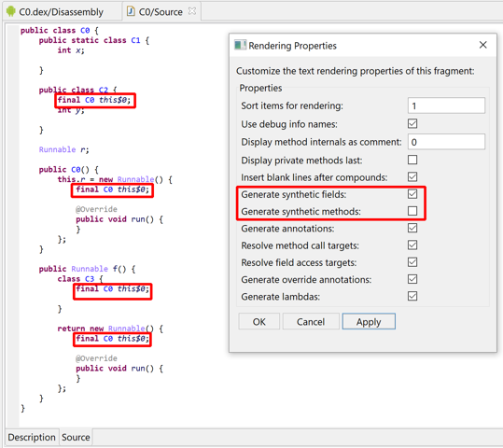The image size is (503, 448).
Task: Close the Rendering Properties dialog
Action: click(482, 45)
